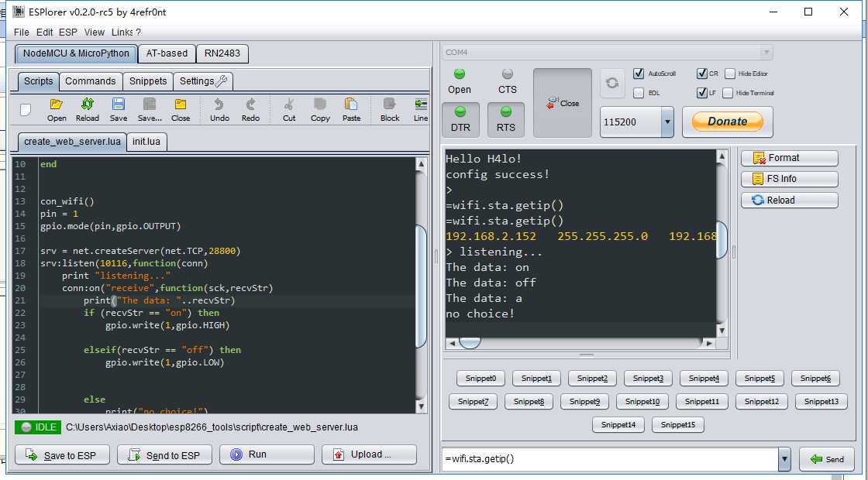Show filesystem info with FS Info button
The height and width of the screenshot is (480, 868).
tap(790, 179)
